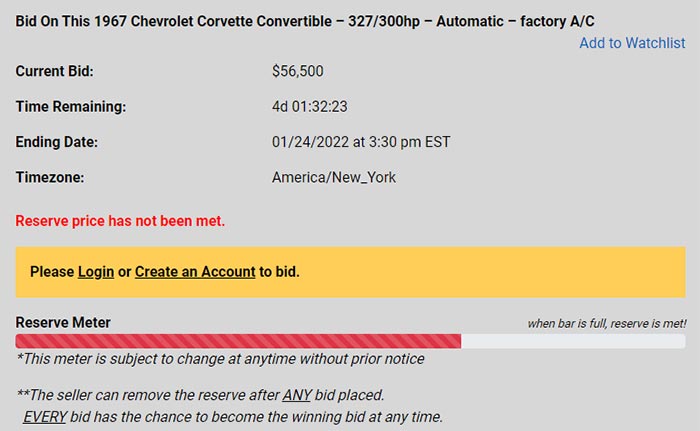This screenshot has height=431, width=700.
Task: Click the time remaining countdown value
Action: tap(309, 106)
